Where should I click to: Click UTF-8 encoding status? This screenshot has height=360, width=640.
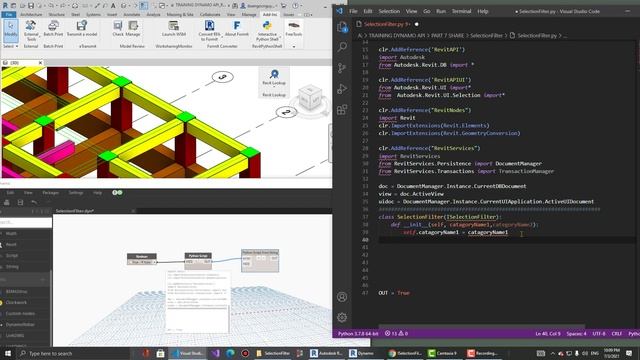click(599, 333)
